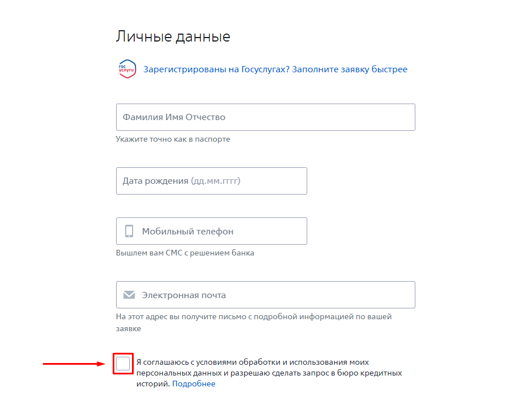Click the envelope icon in email field

(x=129, y=295)
